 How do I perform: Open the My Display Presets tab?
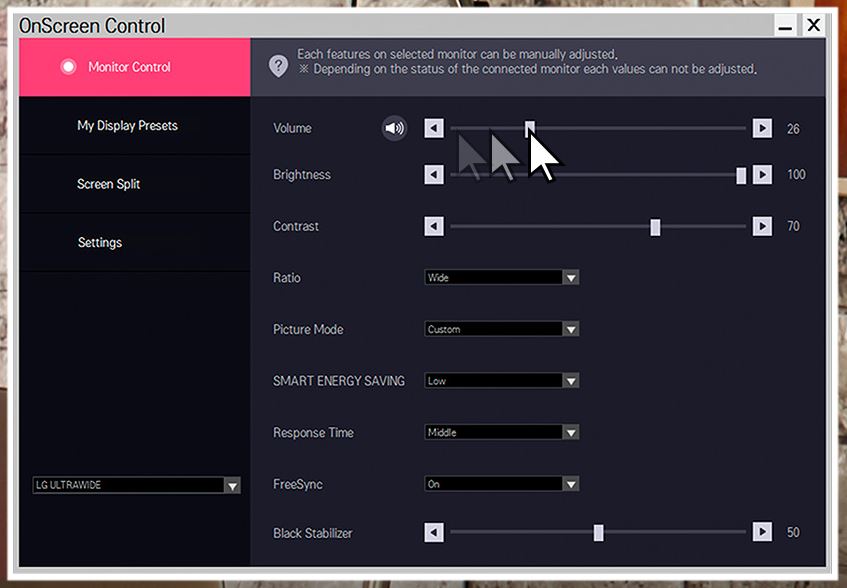point(135,126)
